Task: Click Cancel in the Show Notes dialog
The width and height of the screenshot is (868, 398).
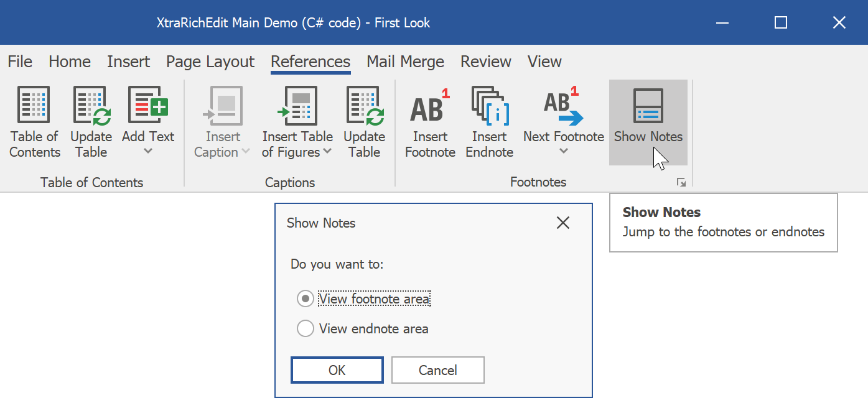Action: [437, 369]
